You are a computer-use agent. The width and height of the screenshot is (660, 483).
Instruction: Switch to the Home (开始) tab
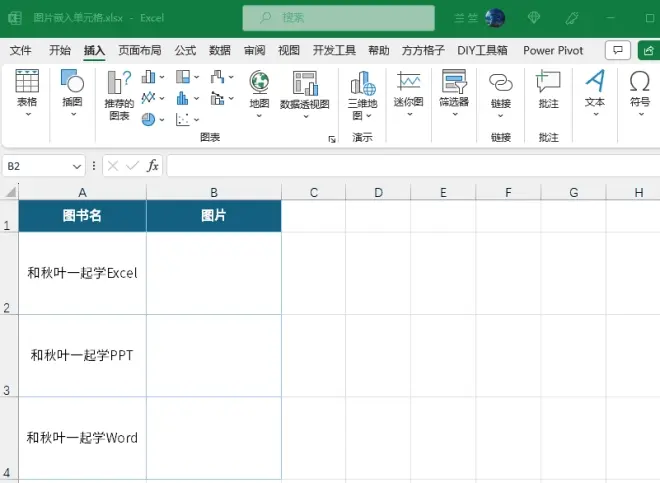[x=60, y=51]
